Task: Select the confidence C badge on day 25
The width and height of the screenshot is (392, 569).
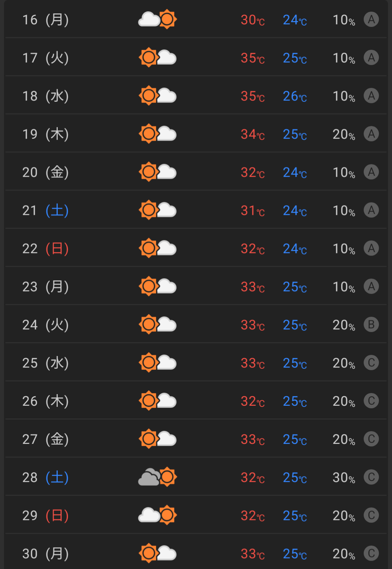Action: click(x=371, y=362)
